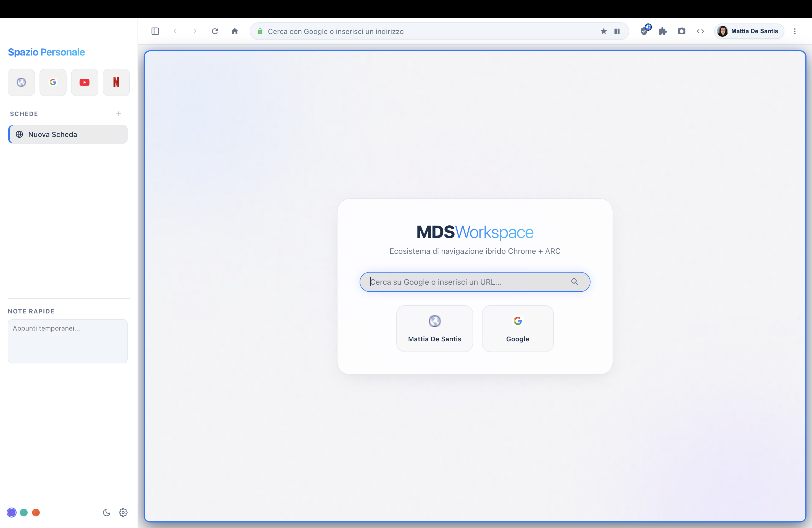Open the Mattia De Santis quick link card
Viewport: 812px width, 528px height.
(435, 328)
